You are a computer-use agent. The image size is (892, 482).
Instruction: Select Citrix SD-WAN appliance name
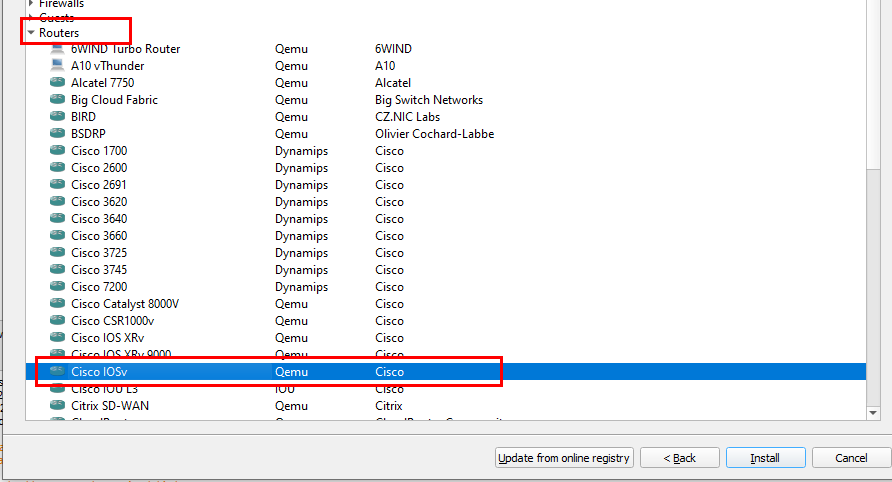point(110,406)
